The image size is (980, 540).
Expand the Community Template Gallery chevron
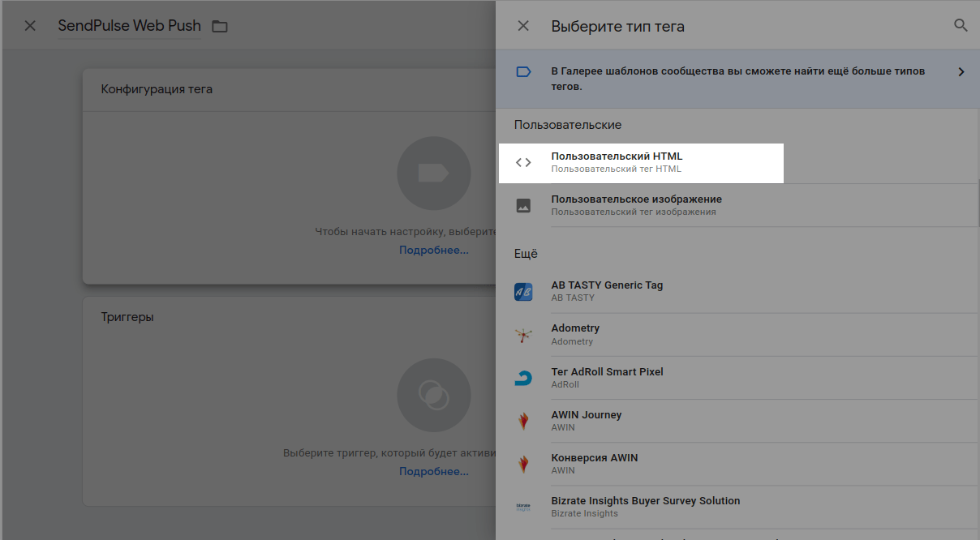(961, 72)
